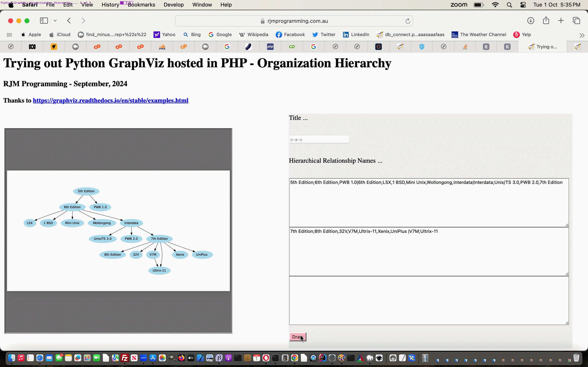Show the tab overview icon
Image resolution: width=588 pixels, height=367 pixels.
point(576,21)
